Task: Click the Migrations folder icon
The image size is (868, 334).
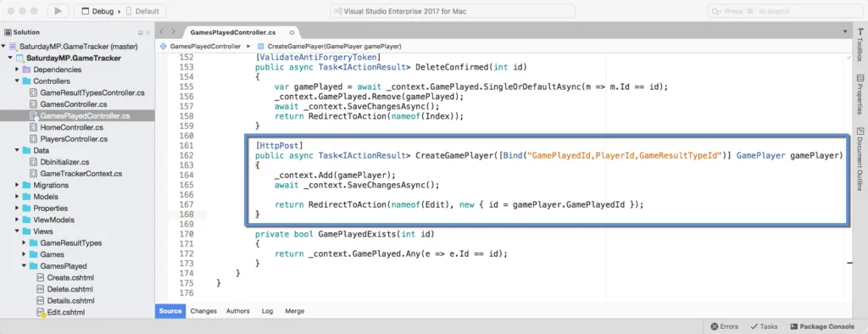Action: pyautogui.click(x=26, y=186)
